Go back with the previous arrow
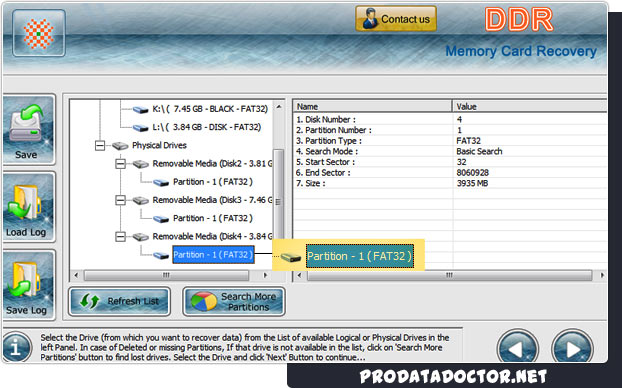Screen dimensions: 622x388 [x=517, y=348]
